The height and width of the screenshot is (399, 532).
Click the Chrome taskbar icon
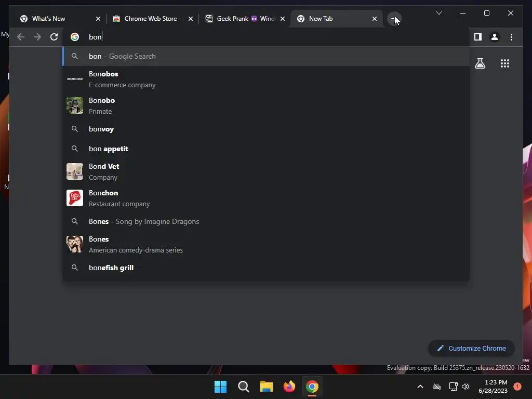312,387
